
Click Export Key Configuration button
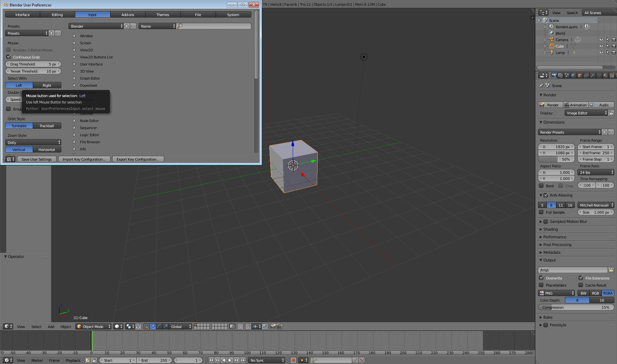coord(138,159)
